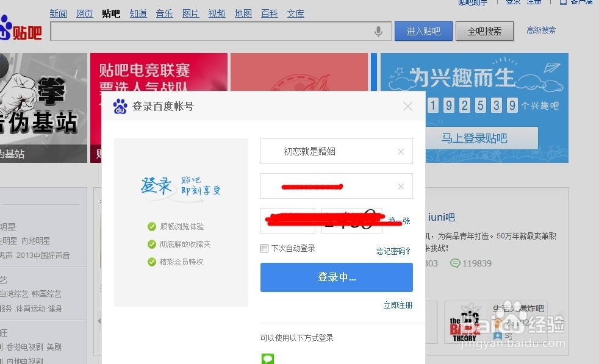The image size is (599, 364).
Task: Open the 新闻 navigation link
Action: pyautogui.click(x=59, y=14)
